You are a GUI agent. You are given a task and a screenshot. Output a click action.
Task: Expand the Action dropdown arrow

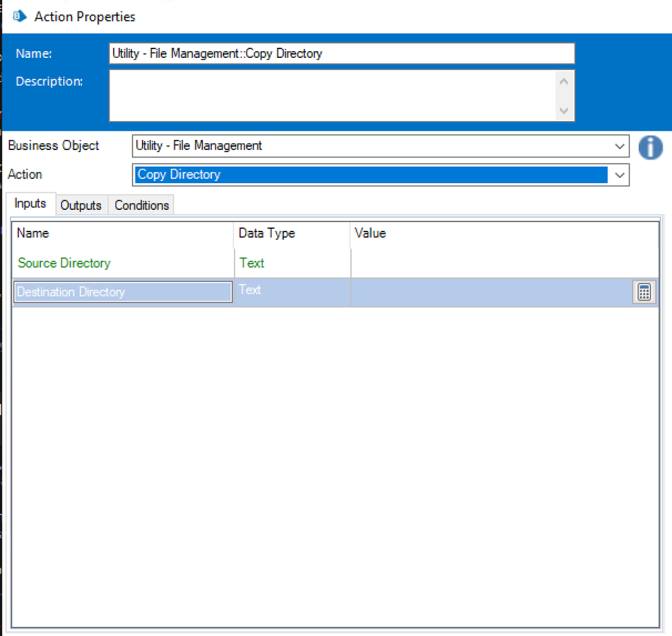coord(620,175)
